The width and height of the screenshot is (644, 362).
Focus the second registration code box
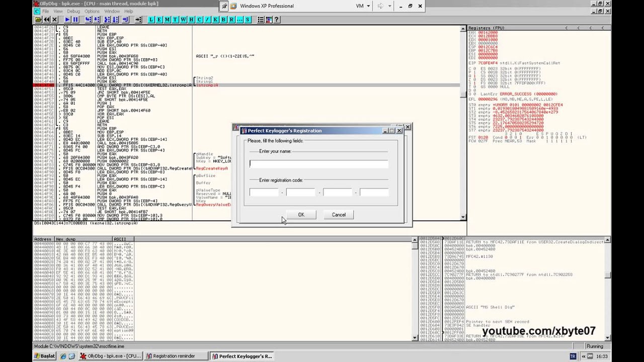(300, 192)
